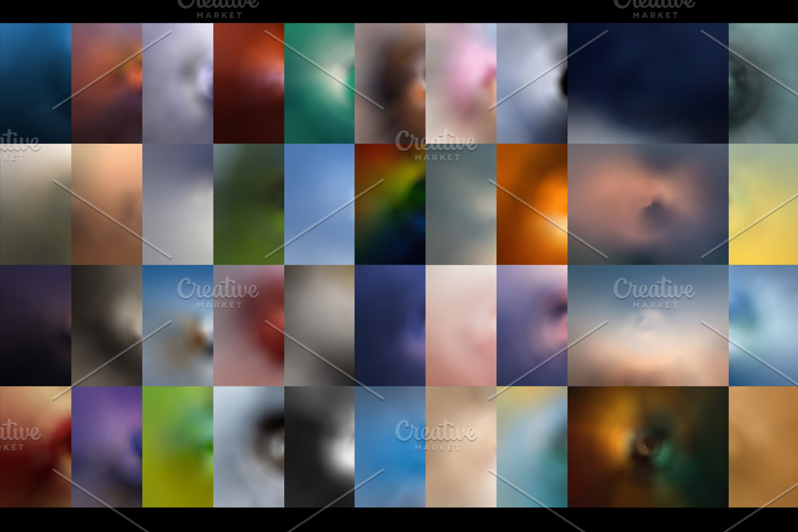Select top-row grey-blue thumbnail with black spot

click(532, 83)
